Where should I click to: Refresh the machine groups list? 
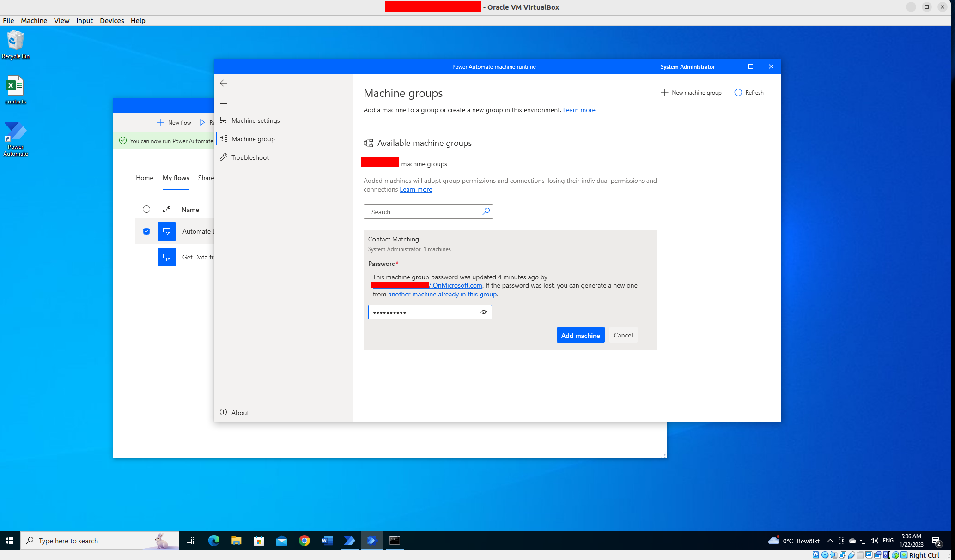(749, 93)
